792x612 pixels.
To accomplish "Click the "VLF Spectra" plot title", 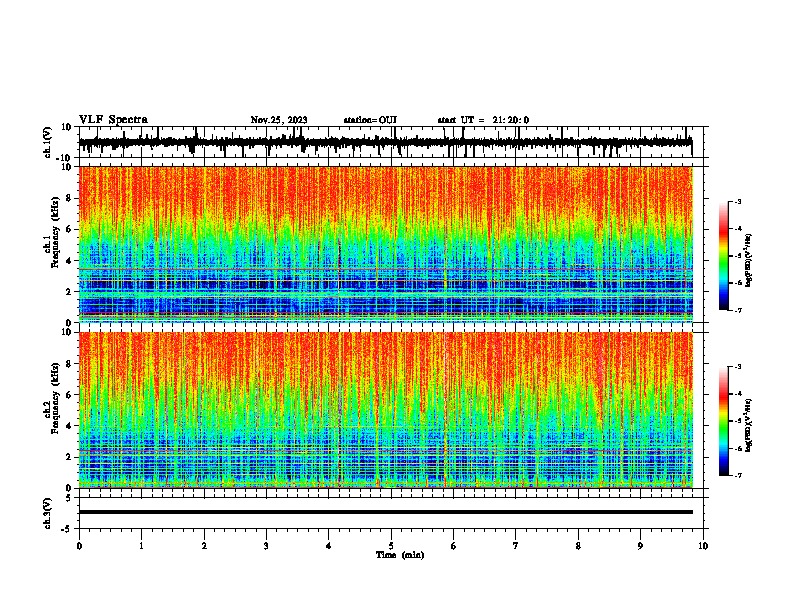I will tap(113, 120).
